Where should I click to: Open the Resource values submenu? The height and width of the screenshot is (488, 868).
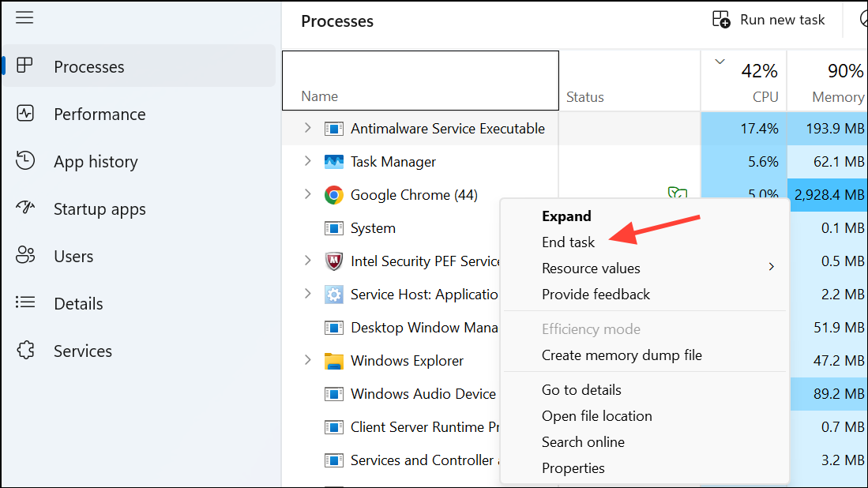591,268
